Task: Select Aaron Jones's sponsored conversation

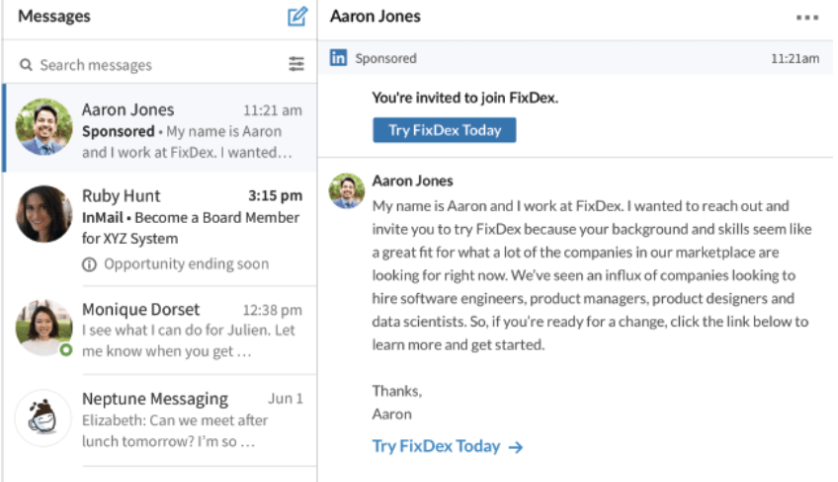Action: tap(190, 131)
